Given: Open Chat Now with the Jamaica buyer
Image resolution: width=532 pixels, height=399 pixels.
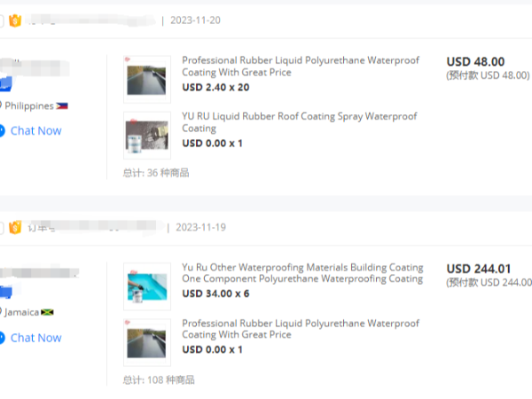Looking at the screenshot, I should tap(36, 338).
